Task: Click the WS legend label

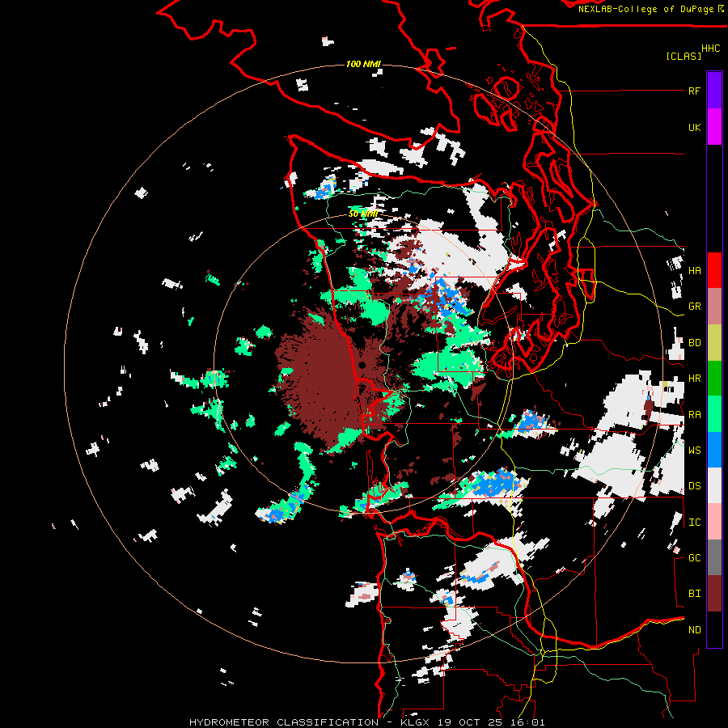Action: pyautogui.click(x=694, y=450)
